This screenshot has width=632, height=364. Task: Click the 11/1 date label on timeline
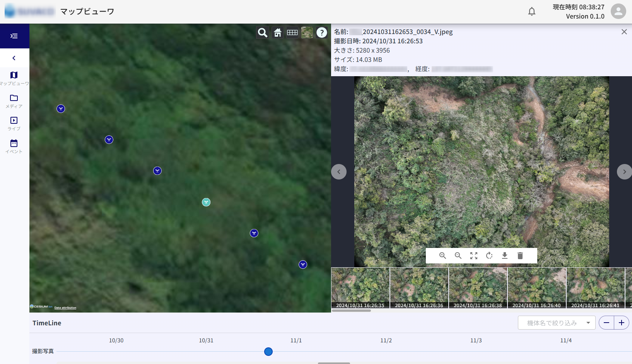(x=296, y=340)
